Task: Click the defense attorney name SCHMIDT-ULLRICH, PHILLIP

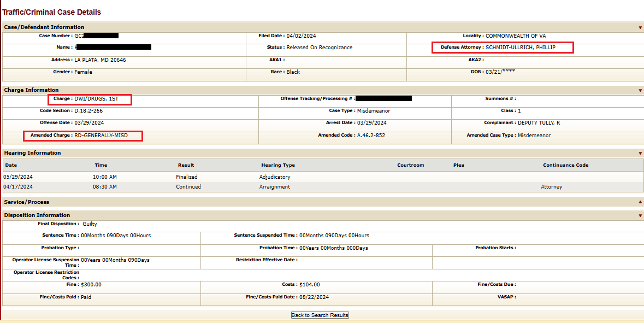Action: [520, 48]
